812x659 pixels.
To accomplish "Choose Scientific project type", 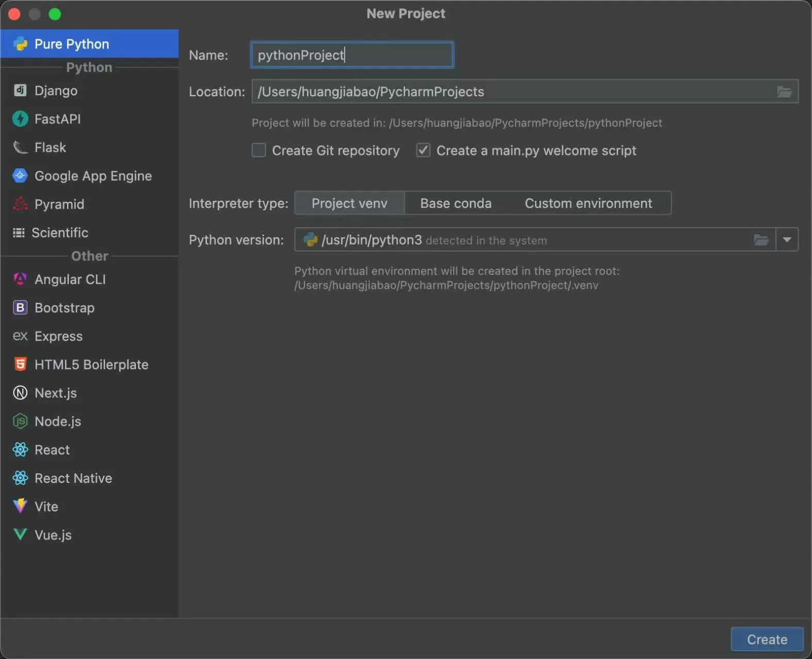I will pyautogui.click(x=90, y=233).
